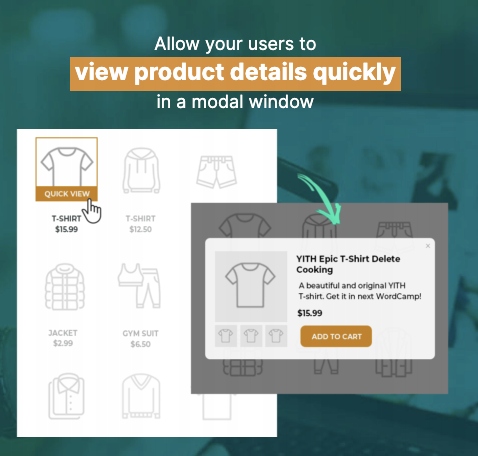Screen dimensions: 478x456
Task: Select the second T-shirt gallery thumbnail
Action: 251,336
